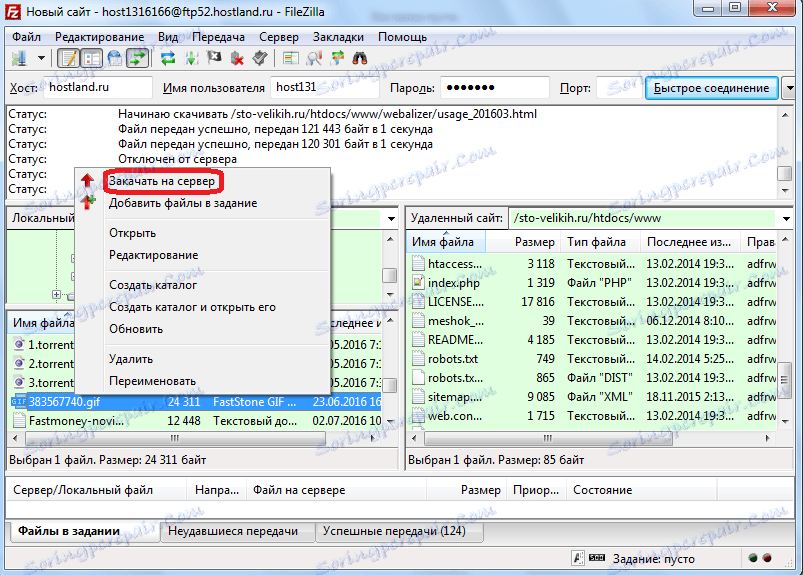Open the Сервер menu
This screenshot has height=575, width=803.
pyautogui.click(x=279, y=37)
